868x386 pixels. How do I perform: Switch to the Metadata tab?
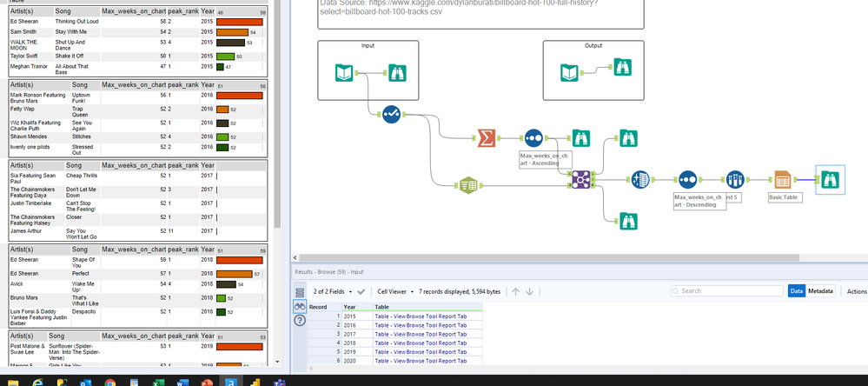820,290
